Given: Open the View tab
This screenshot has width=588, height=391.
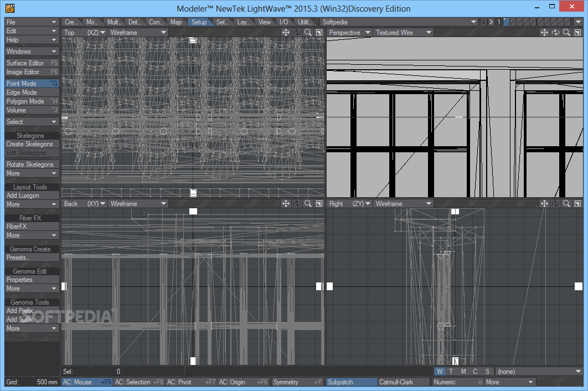Looking at the screenshot, I should coord(264,22).
